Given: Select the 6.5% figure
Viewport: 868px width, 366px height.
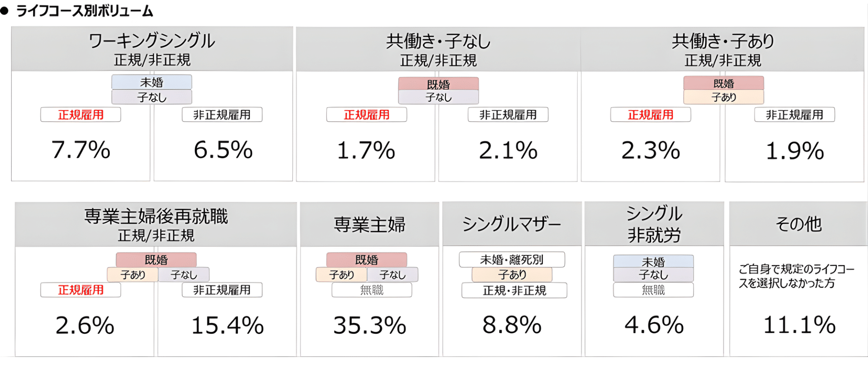Looking at the screenshot, I should [223, 150].
